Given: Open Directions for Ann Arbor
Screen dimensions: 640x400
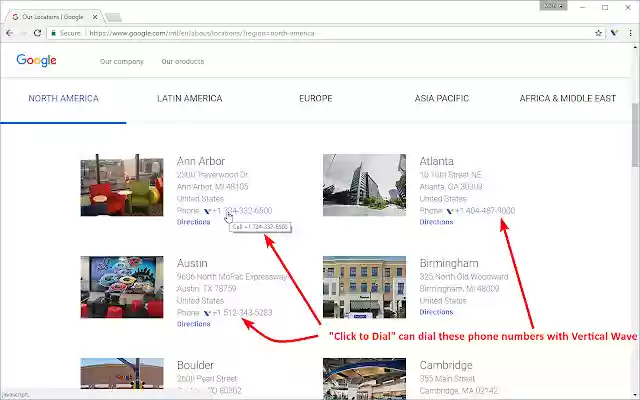Looking at the screenshot, I should pyautogui.click(x=193, y=222).
